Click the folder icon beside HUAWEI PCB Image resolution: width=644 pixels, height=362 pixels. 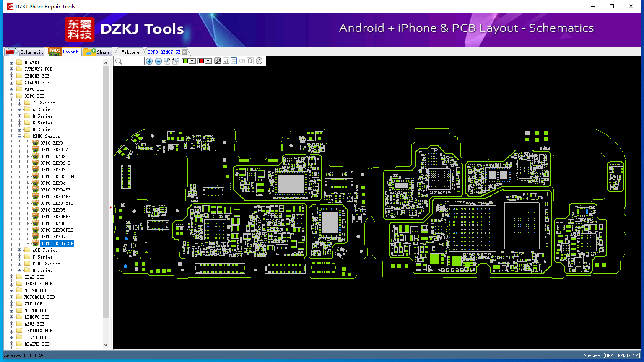[19, 62]
